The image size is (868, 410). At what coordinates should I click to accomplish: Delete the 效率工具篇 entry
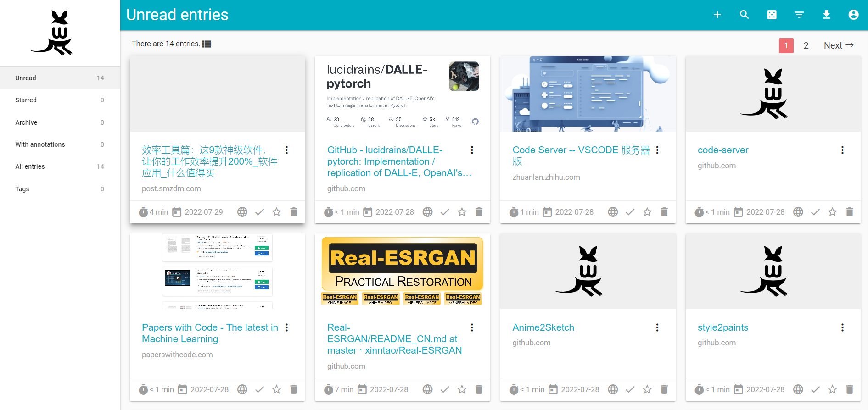[x=294, y=212]
